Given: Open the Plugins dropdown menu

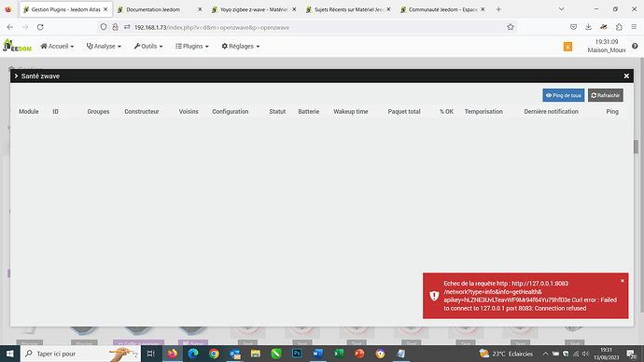Looking at the screenshot, I should pyautogui.click(x=192, y=47).
